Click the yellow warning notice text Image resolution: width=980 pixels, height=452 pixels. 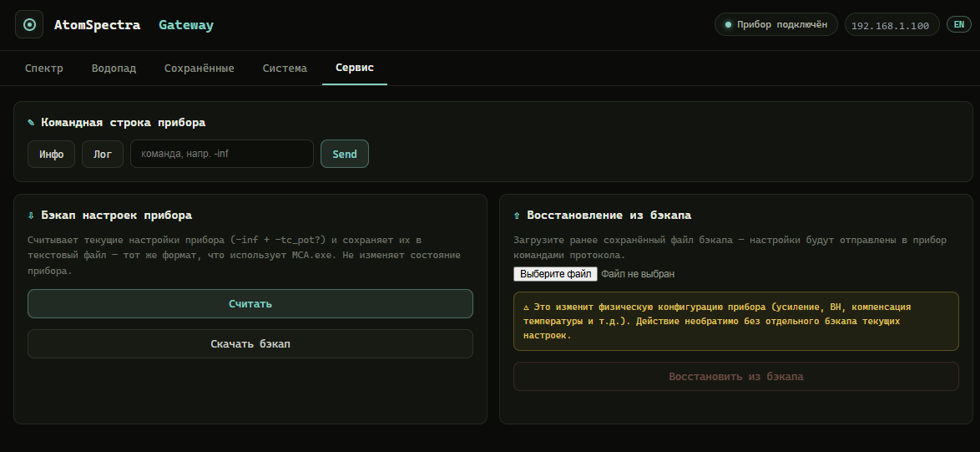pyautogui.click(x=717, y=322)
